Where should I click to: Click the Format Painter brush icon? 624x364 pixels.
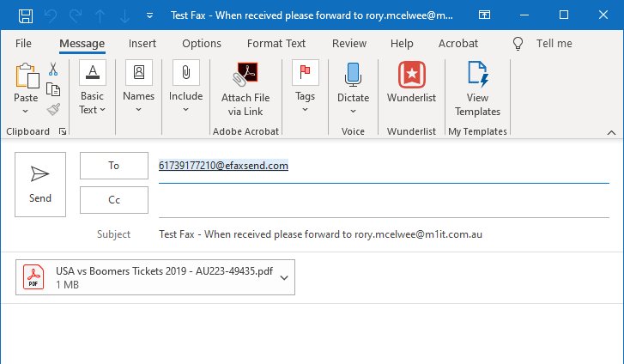[53, 109]
